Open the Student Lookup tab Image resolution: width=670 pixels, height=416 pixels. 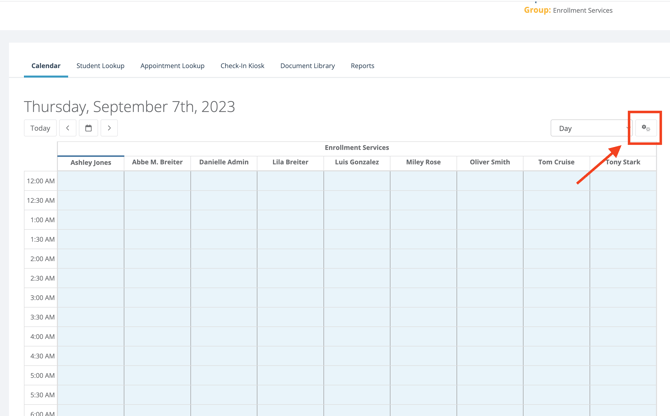click(100, 66)
